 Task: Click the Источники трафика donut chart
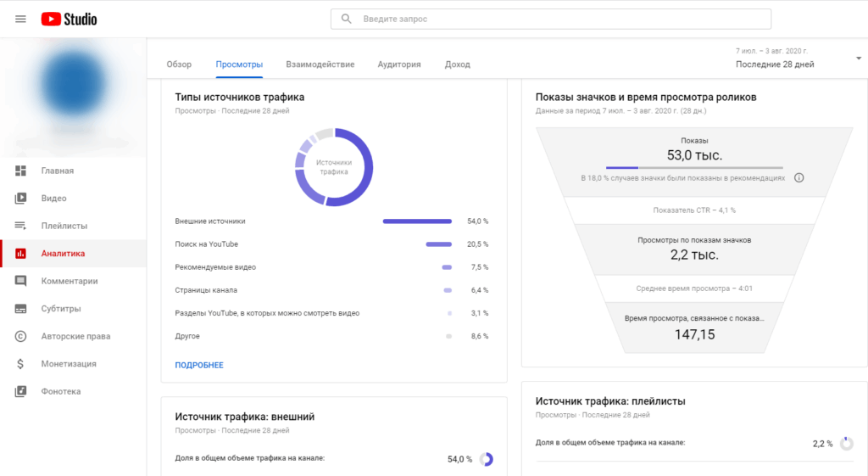click(x=334, y=167)
